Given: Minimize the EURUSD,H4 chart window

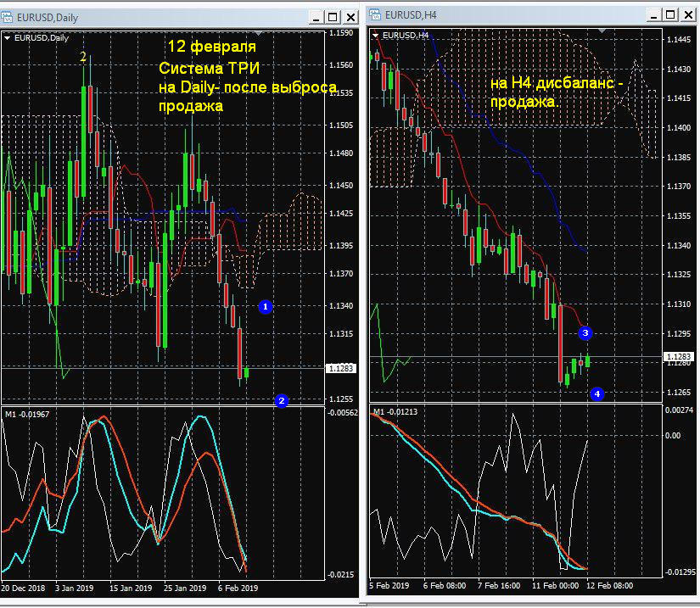Looking at the screenshot, I should (x=653, y=15).
